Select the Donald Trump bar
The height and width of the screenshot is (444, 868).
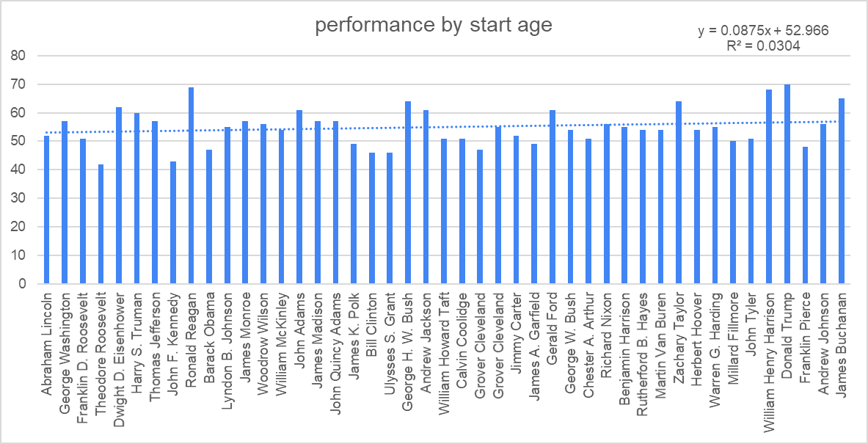point(787,184)
